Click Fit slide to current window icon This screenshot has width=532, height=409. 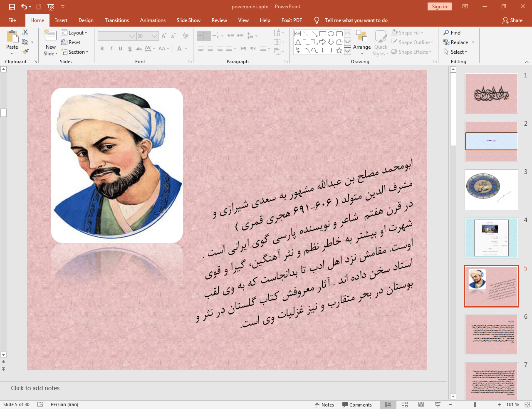527,404
